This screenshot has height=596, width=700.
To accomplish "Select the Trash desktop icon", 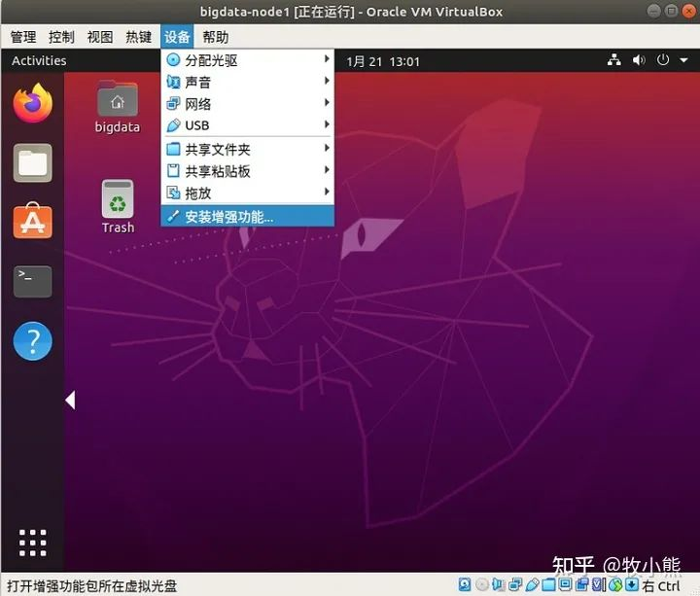I will 118,206.
